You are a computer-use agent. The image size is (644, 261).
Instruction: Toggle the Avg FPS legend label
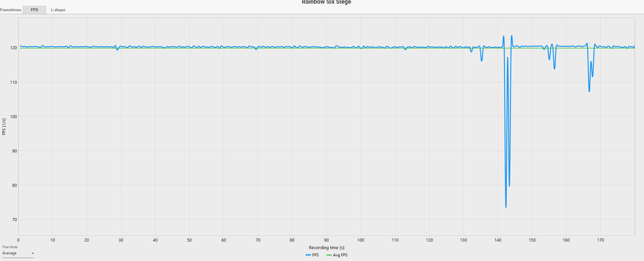click(x=340, y=255)
